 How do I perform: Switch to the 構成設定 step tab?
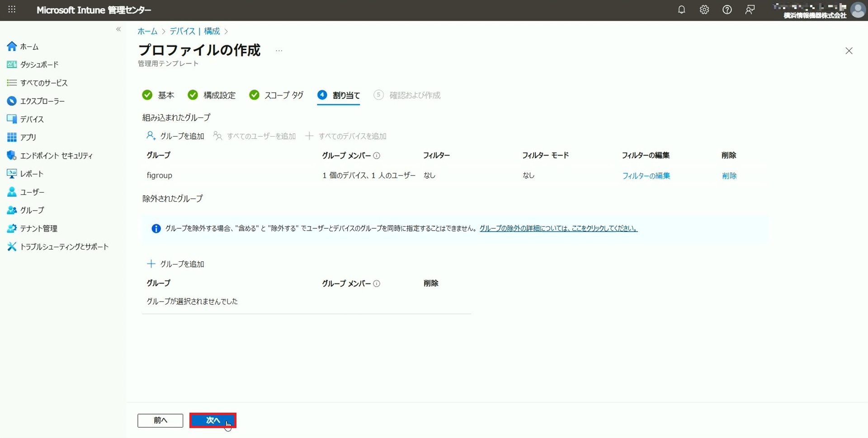point(212,95)
